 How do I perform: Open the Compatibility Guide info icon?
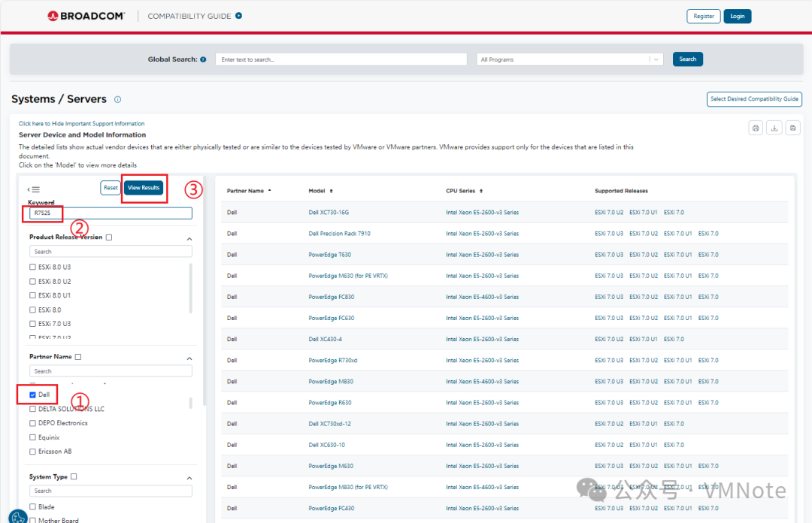click(239, 16)
